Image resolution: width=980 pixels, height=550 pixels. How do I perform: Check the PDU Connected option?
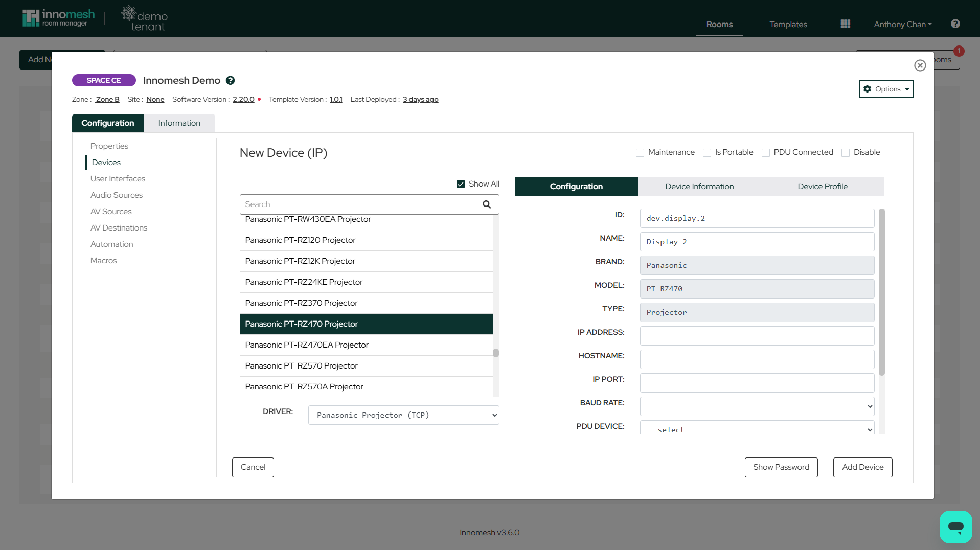click(x=766, y=153)
